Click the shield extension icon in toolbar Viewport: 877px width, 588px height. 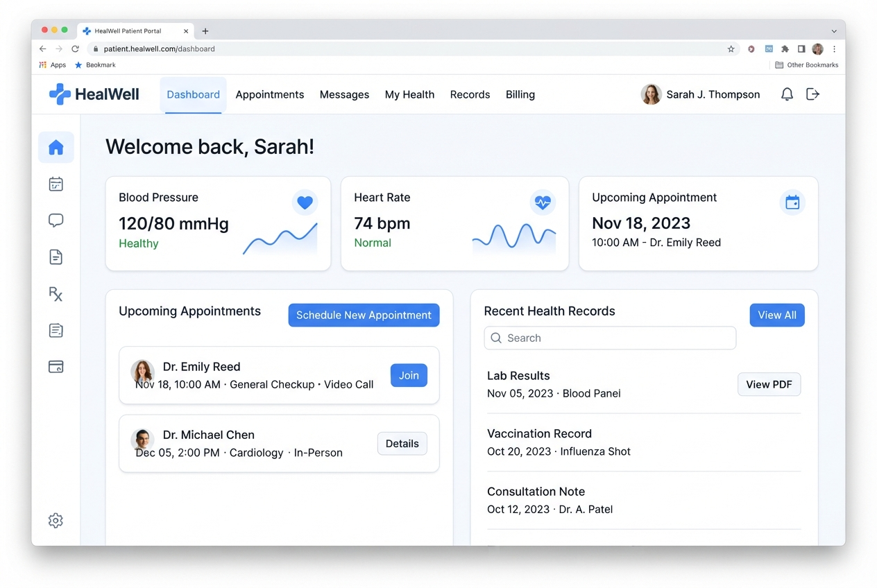[x=751, y=49]
